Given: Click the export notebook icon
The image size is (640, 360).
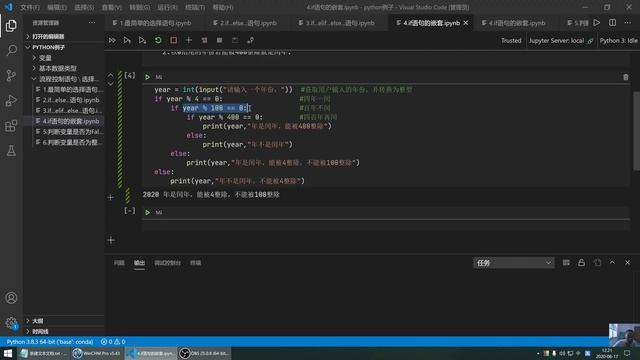Looking at the screenshot, I should pyautogui.click(x=250, y=40).
